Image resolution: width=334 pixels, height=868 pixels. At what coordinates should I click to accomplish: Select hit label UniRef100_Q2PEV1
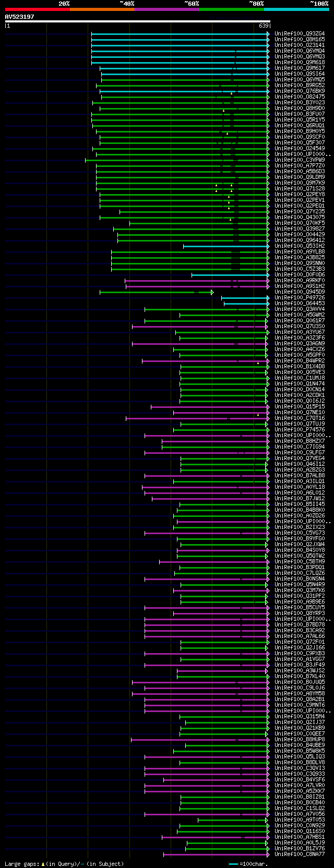[300, 200]
